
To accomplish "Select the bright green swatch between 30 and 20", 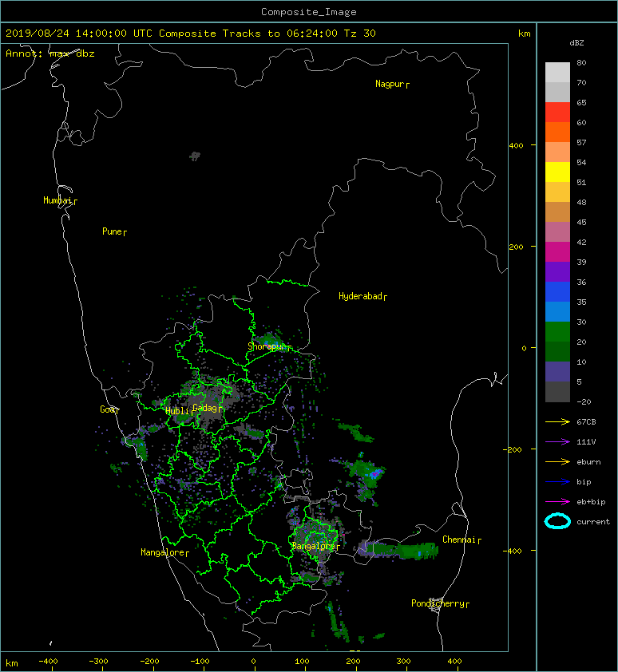I will click(557, 332).
